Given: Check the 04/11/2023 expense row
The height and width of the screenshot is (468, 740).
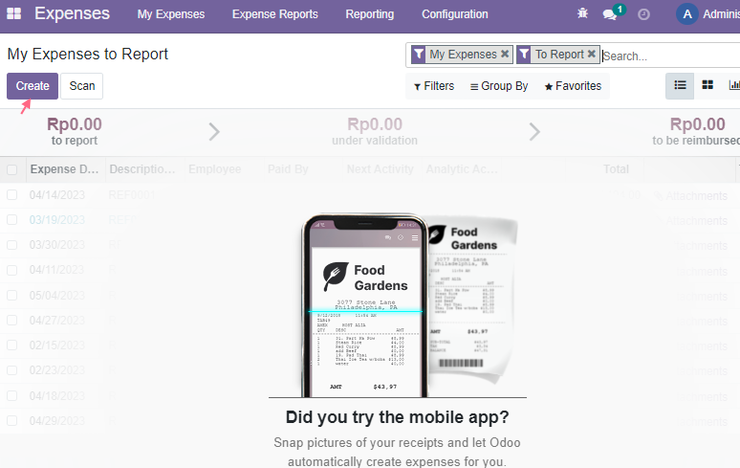Looking at the screenshot, I should [x=12, y=270].
